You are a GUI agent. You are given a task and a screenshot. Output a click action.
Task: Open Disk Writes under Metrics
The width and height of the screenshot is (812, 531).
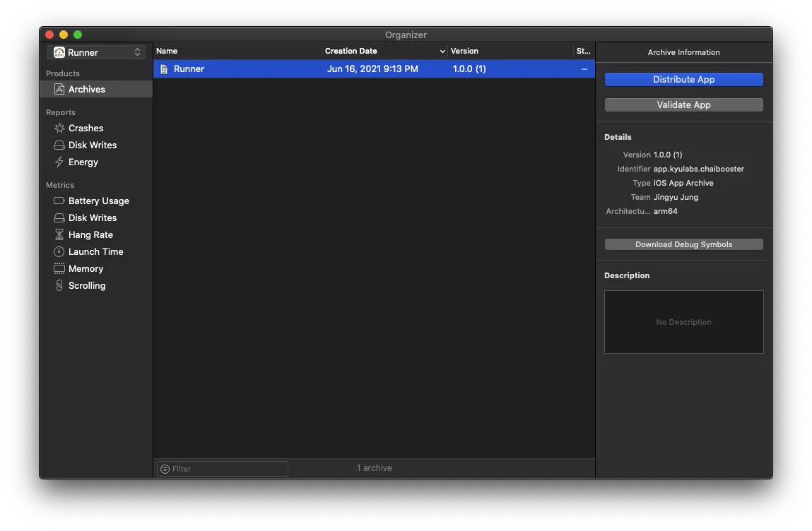92,218
